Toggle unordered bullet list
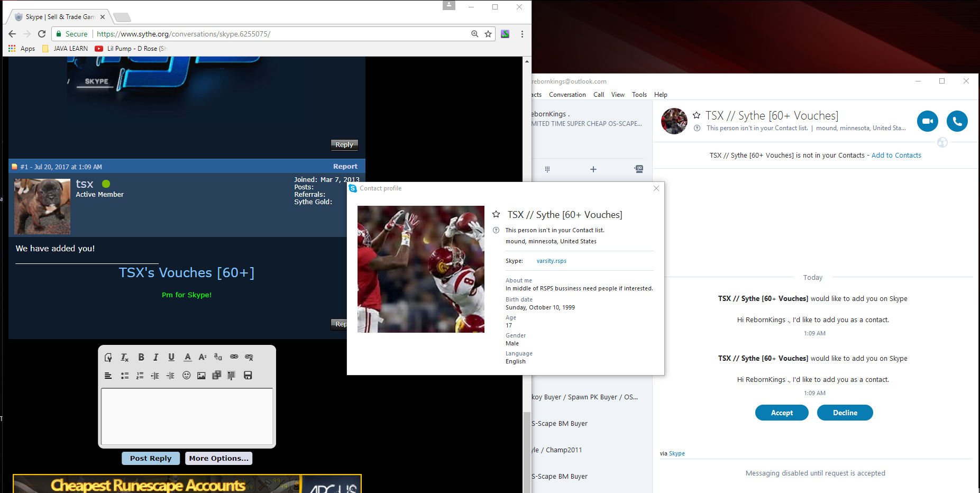This screenshot has height=493, width=980. (x=125, y=376)
